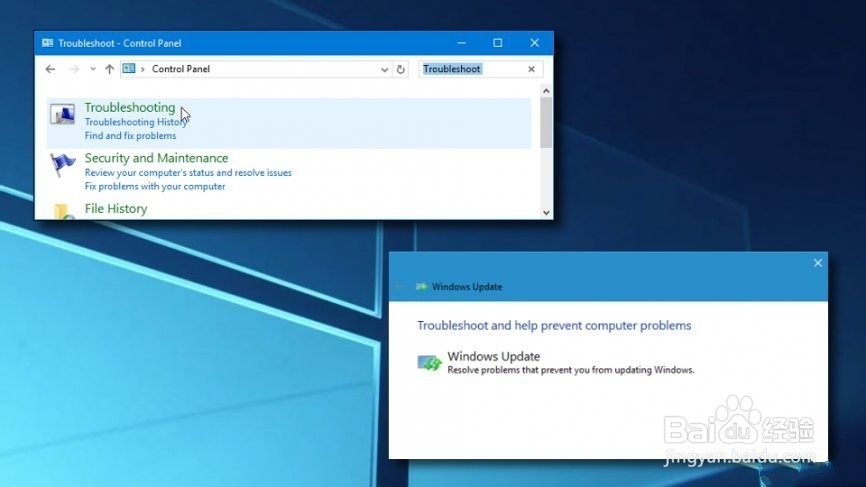The height and width of the screenshot is (487, 866).
Task: Click the Security and Maintenance flag icon
Action: point(62,165)
